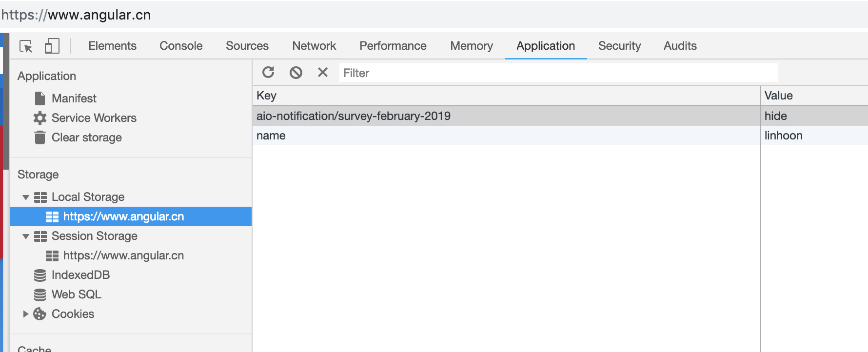Click grid icon of Session Storage angular.cn entry
The height and width of the screenshot is (352, 868).
click(x=52, y=255)
